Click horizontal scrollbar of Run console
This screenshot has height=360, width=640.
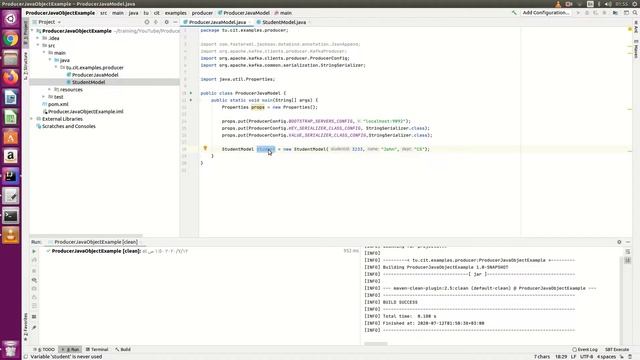376,344
